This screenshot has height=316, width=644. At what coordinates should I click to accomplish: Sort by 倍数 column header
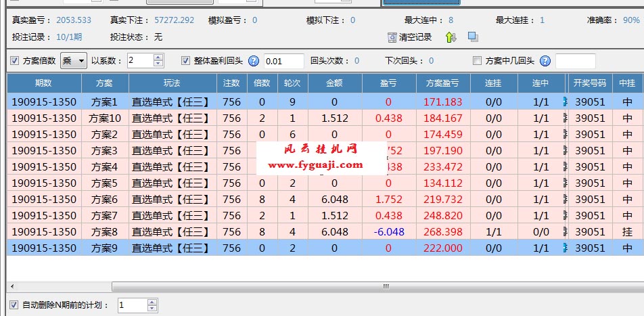[x=262, y=83]
